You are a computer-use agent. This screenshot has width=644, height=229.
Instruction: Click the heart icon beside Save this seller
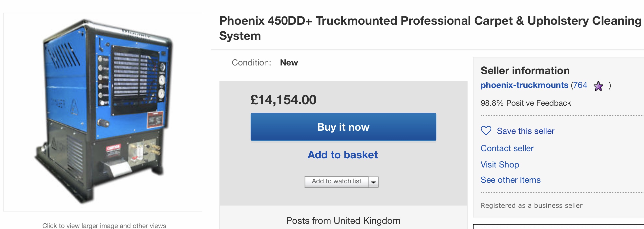coord(486,130)
